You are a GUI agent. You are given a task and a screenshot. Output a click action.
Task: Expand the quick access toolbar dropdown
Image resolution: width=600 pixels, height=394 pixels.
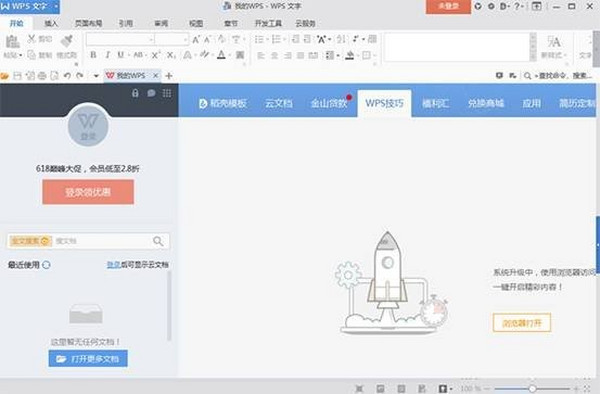point(96,76)
